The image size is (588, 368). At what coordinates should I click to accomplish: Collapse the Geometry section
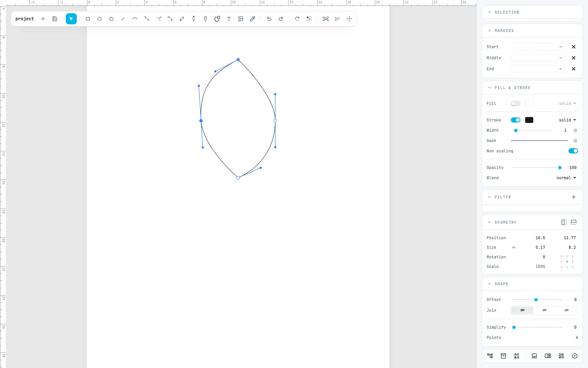(x=489, y=222)
